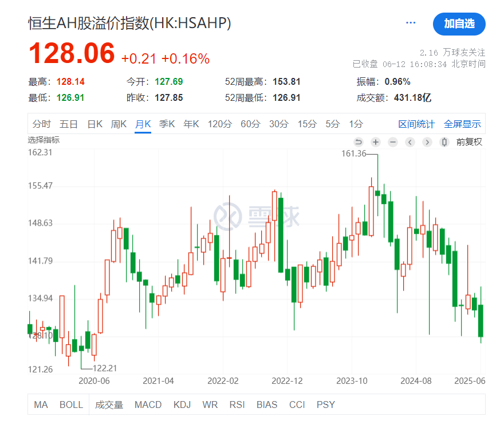
Task: Enable the 成交量 volume indicator
Action: click(109, 405)
